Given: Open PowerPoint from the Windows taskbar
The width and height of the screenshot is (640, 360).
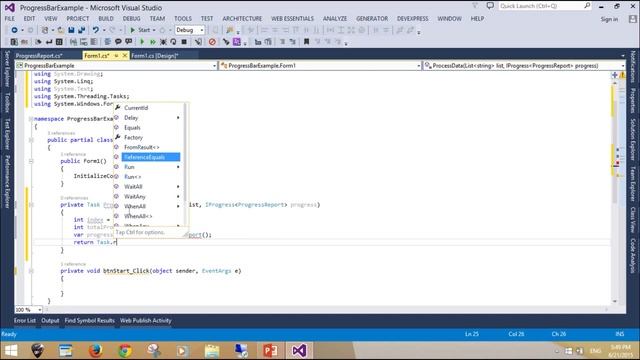Looking at the screenshot, I should 270,350.
